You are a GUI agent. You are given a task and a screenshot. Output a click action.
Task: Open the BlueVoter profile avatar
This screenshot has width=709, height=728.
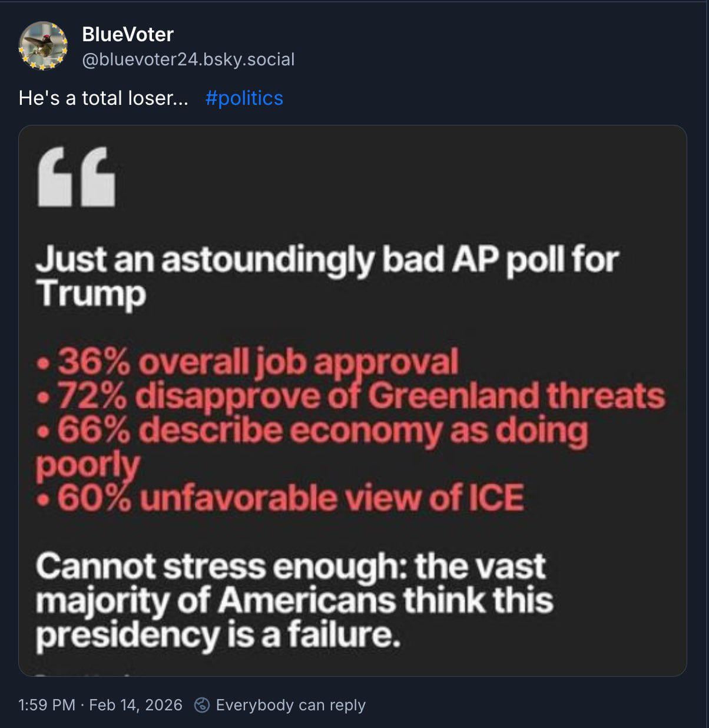click(x=42, y=46)
